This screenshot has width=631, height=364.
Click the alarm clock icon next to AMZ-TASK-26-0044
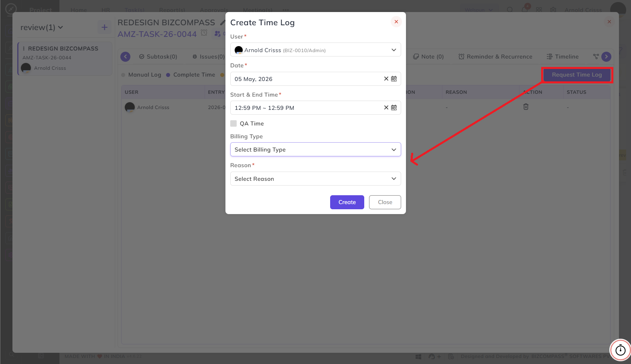click(204, 33)
